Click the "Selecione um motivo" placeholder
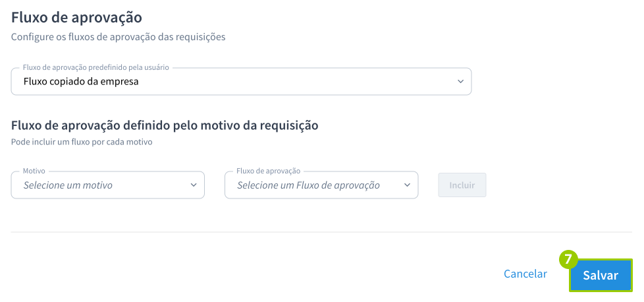This screenshot has height=302, width=644. click(x=68, y=185)
